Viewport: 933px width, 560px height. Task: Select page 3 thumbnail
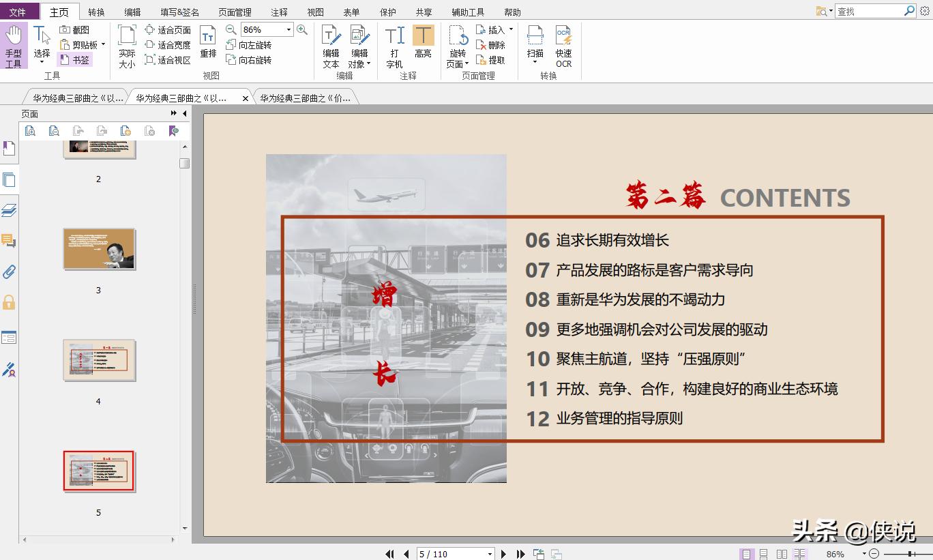(x=99, y=249)
